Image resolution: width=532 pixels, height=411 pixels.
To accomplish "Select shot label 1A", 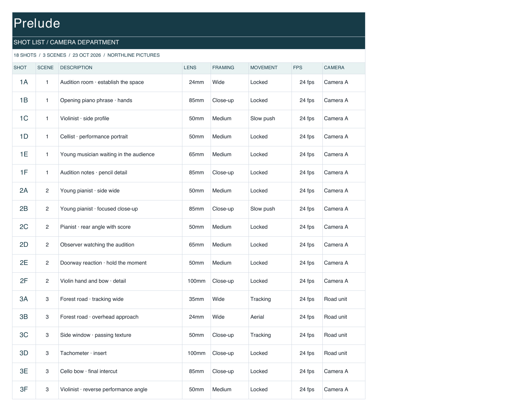I will click(x=24, y=82).
